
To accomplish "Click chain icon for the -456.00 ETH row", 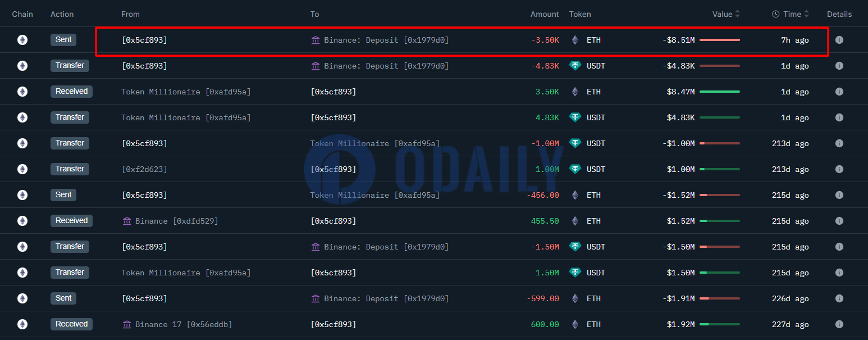I will coord(22,195).
